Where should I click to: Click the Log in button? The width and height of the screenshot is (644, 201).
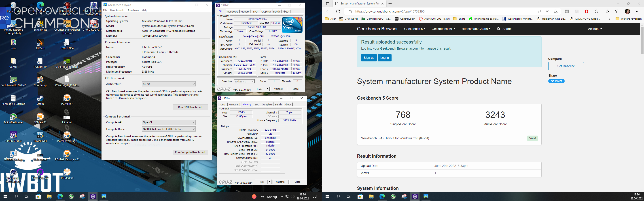point(385,58)
